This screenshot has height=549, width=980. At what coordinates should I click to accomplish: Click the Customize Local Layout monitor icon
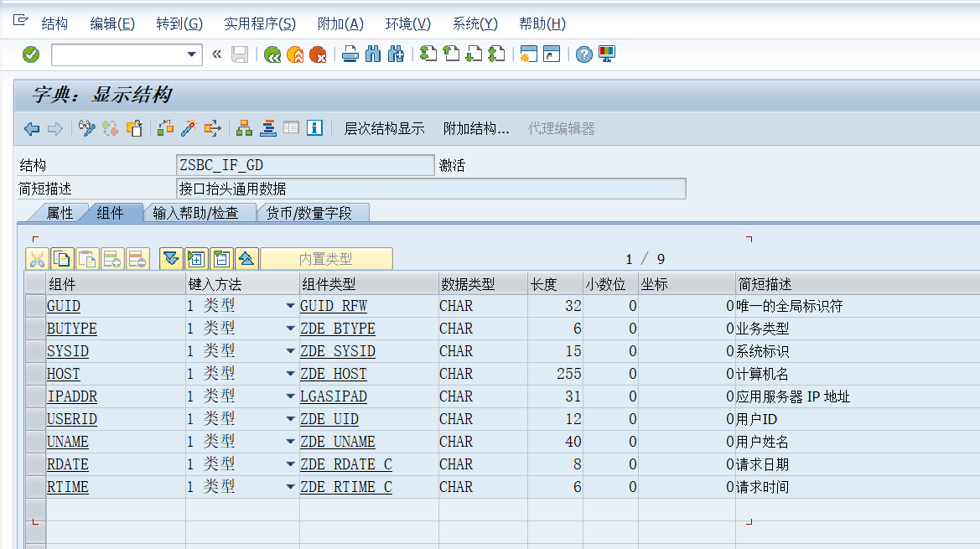point(607,54)
